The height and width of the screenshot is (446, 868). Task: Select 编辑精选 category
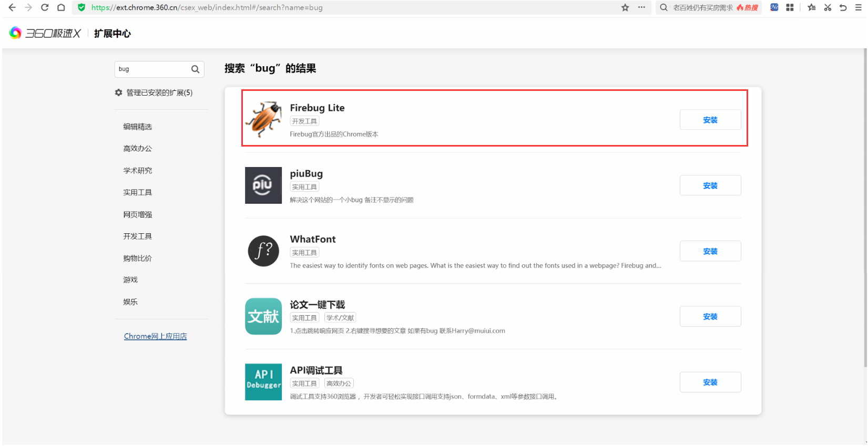click(138, 127)
